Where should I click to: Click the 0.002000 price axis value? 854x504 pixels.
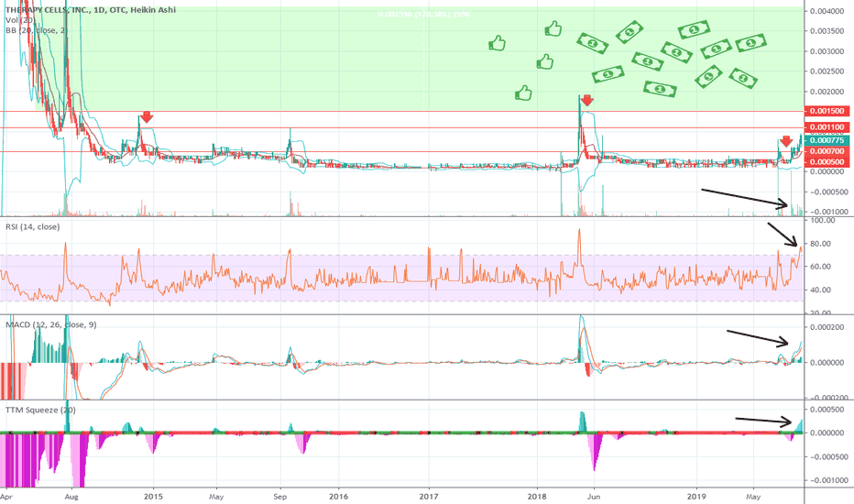point(829,92)
